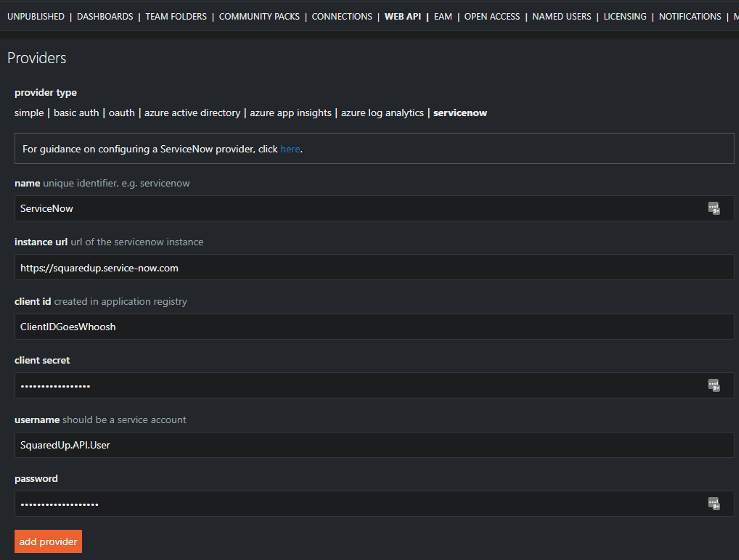The width and height of the screenshot is (739, 560).
Task: Switch to the Connections tab
Action: pyautogui.click(x=341, y=17)
